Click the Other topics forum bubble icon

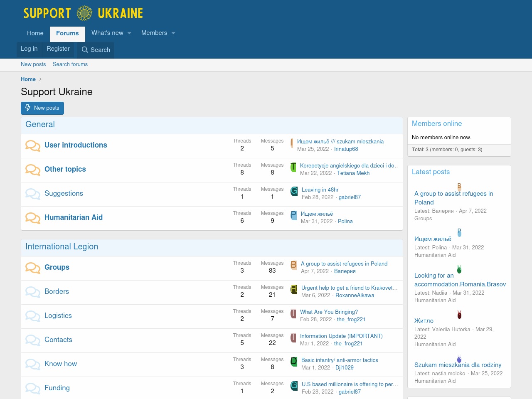tap(33, 170)
